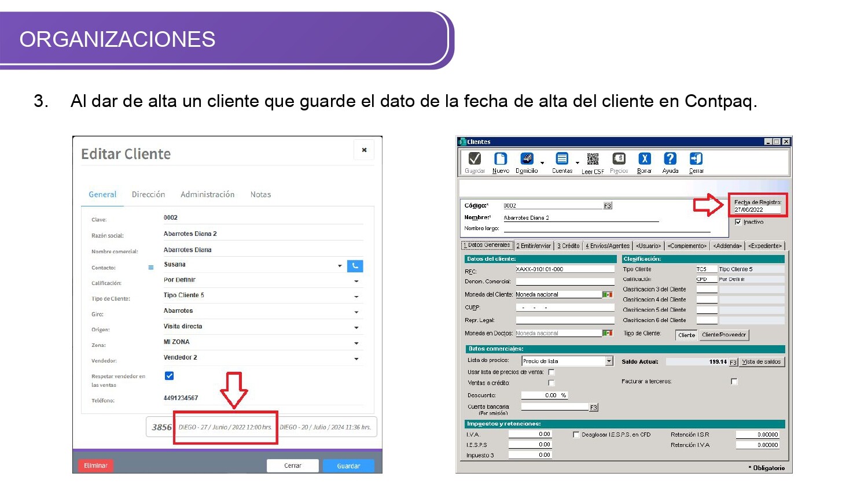Click the Borrar toolbar icon
868x488 pixels.
(x=644, y=159)
